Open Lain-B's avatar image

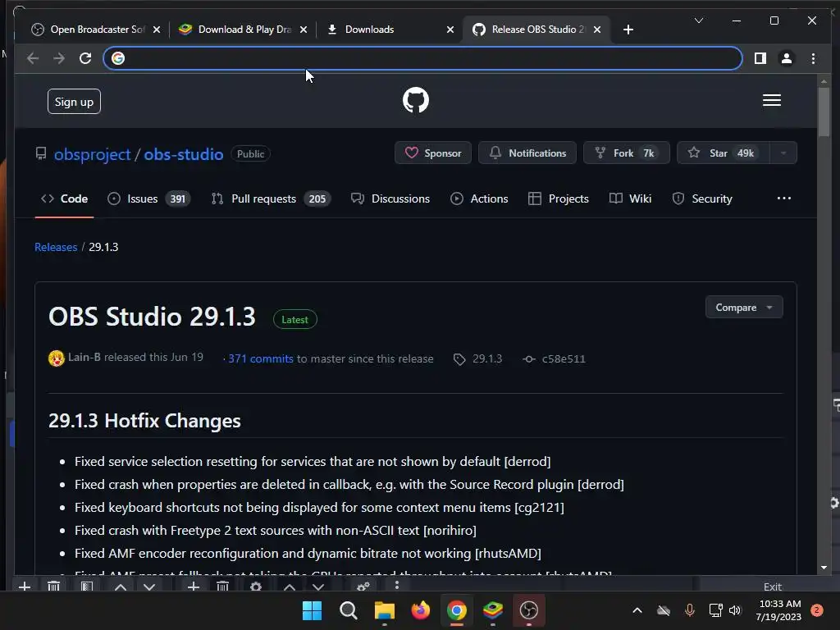57,358
